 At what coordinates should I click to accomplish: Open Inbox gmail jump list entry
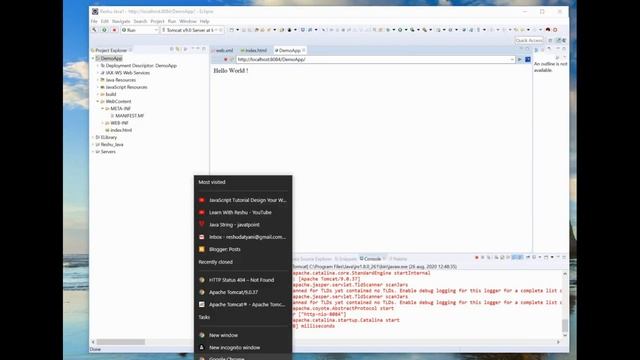coord(243,237)
